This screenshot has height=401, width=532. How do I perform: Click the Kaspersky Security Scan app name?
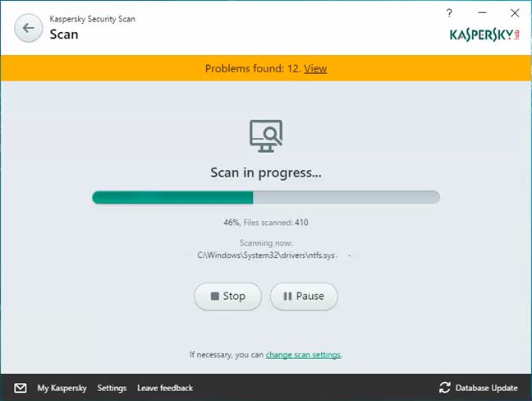pyautogui.click(x=92, y=19)
